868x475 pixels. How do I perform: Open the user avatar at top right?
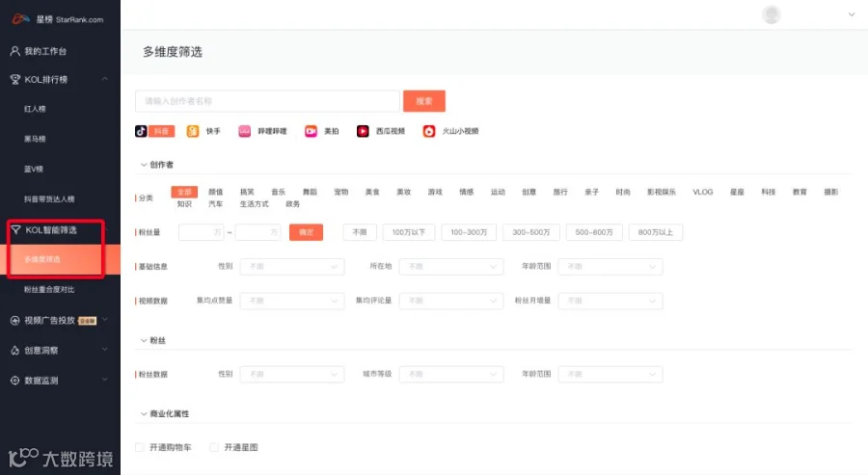click(x=772, y=14)
